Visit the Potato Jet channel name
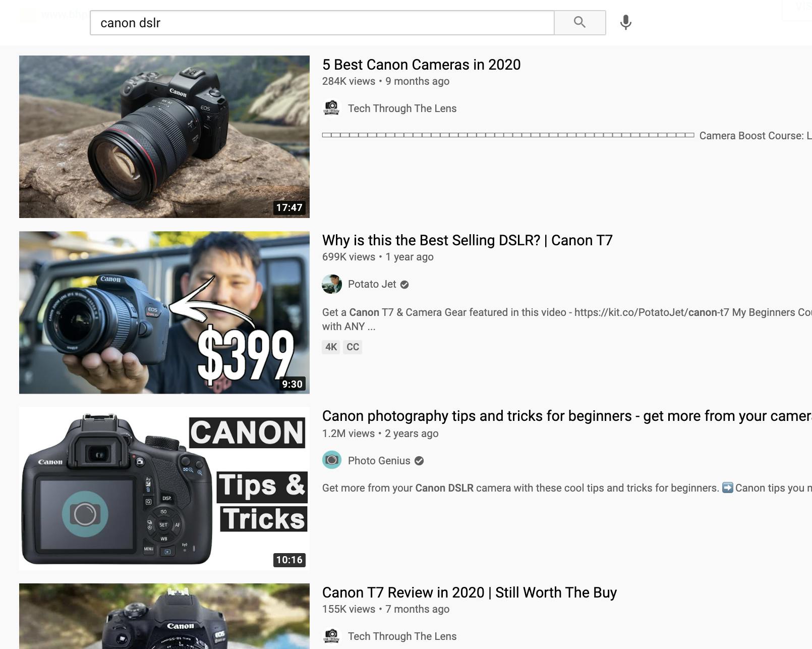 tap(372, 284)
